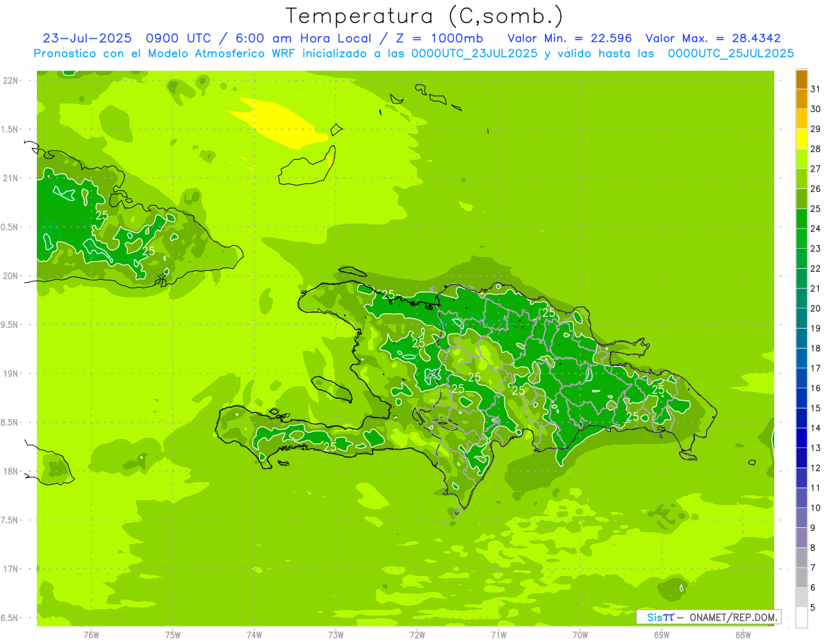
Task: Select the legend value "10"
Action: (x=816, y=508)
